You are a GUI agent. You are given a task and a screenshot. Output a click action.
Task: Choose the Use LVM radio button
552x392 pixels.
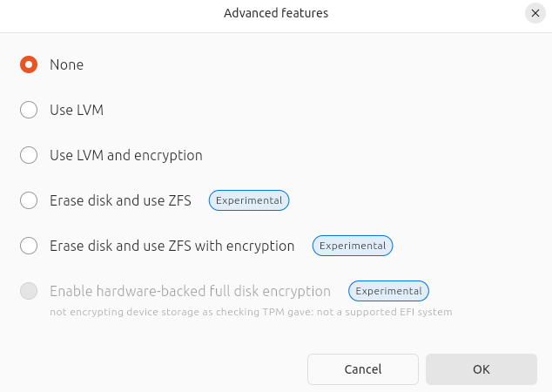click(x=29, y=110)
